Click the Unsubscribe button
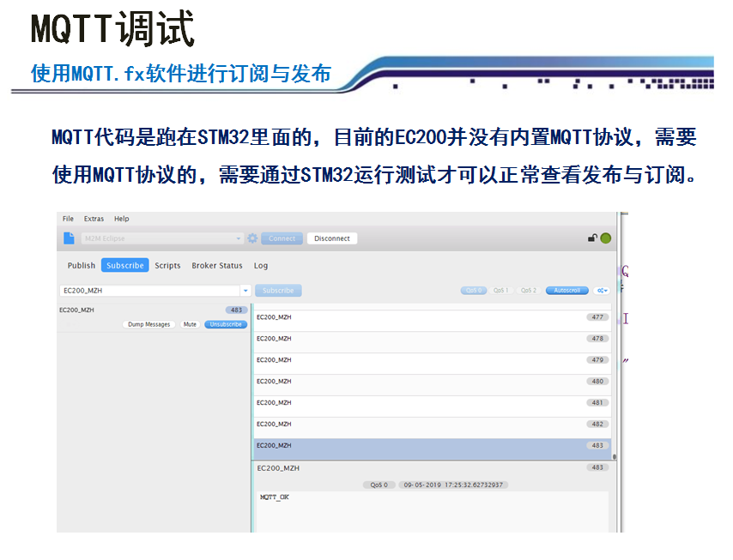The height and width of the screenshot is (560, 733). [226, 325]
